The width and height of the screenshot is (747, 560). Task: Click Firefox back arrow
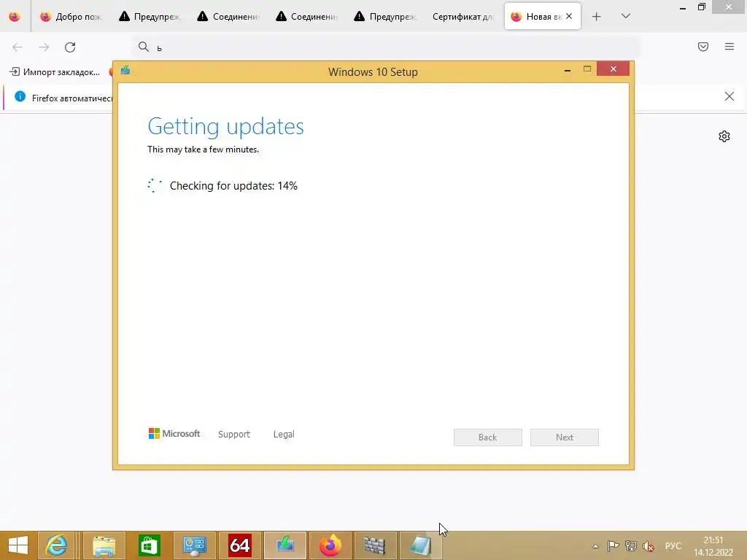tap(18, 47)
